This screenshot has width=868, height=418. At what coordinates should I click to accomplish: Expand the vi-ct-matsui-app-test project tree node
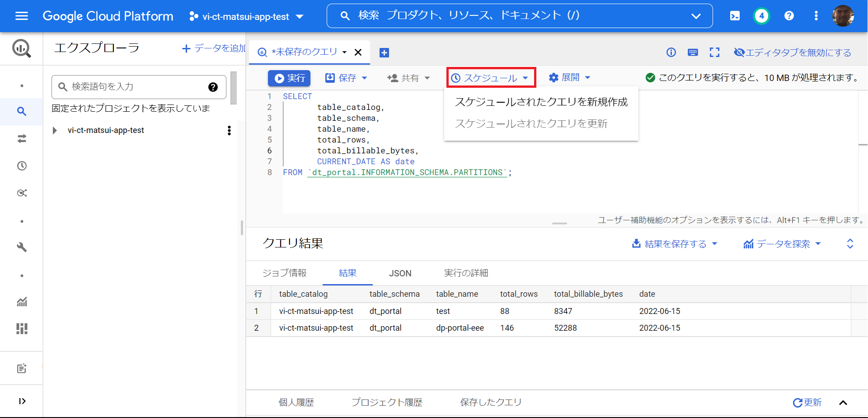click(55, 130)
